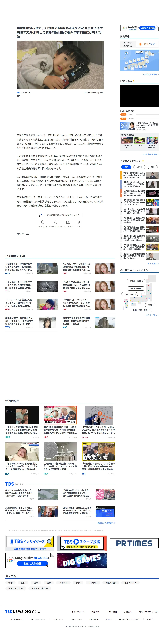Open the DIG GAMES banner

click(82, 560)
